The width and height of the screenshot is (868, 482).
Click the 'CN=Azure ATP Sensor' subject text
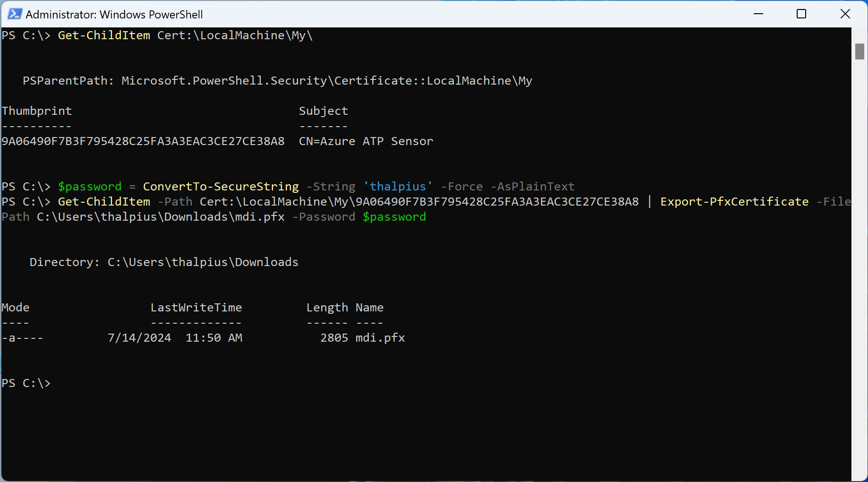[x=366, y=141]
